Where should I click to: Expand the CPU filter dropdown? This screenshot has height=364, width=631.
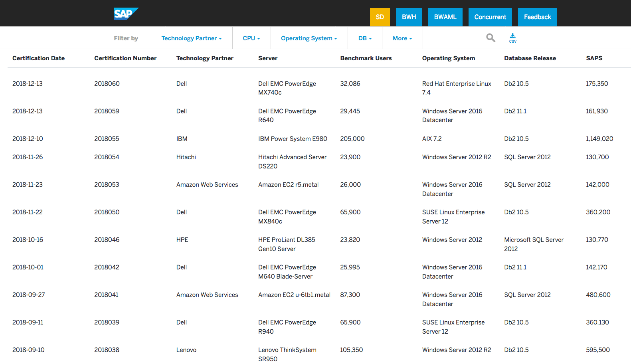[x=251, y=38]
